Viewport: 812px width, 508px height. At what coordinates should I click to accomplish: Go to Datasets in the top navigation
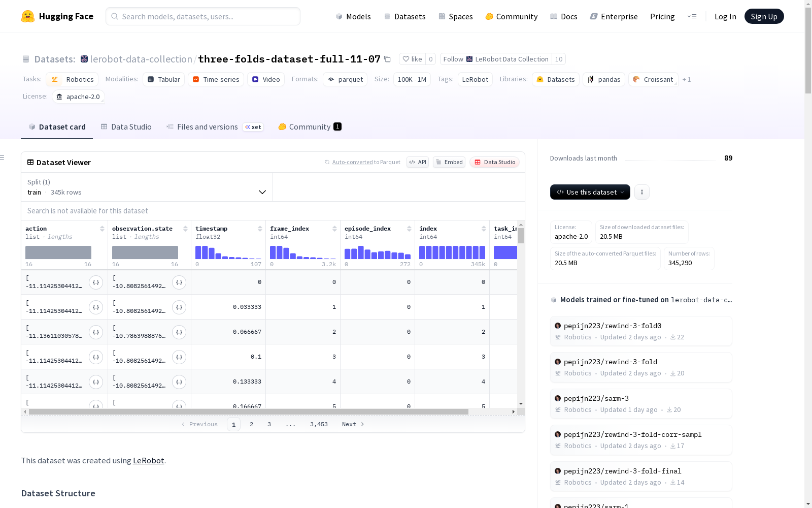pyautogui.click(x=404, y=16)
